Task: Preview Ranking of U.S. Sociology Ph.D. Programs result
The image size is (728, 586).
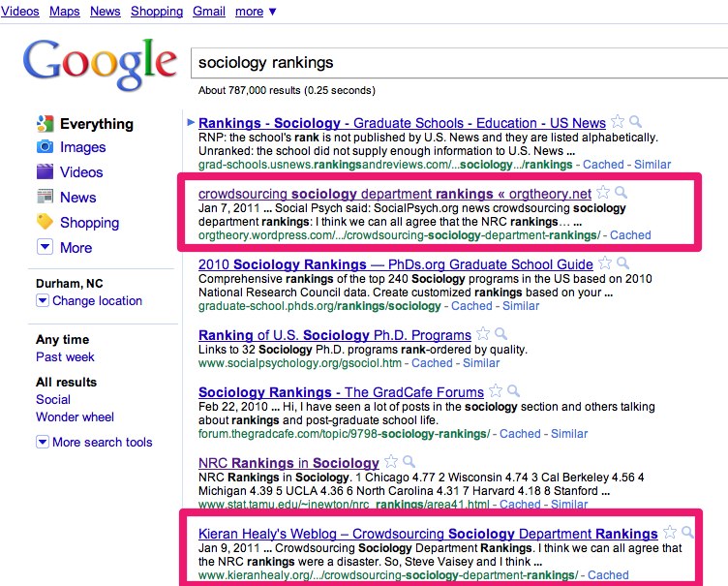Action: click(500, 333)
